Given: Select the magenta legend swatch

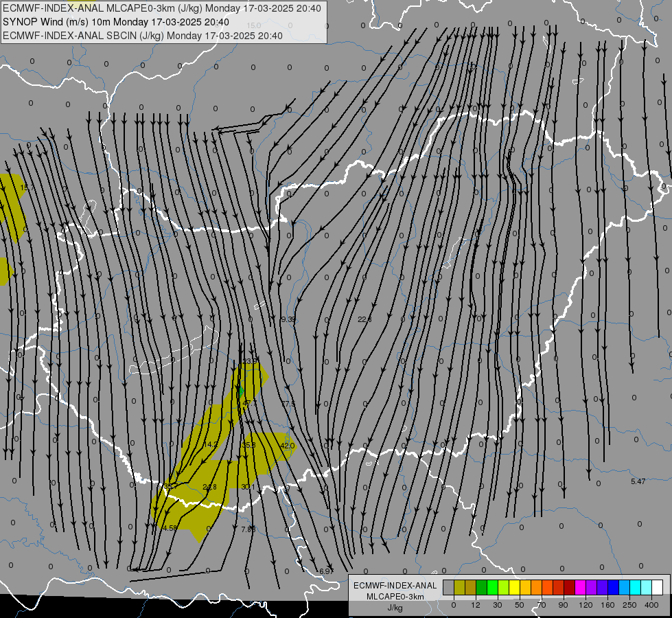Looking at the screenshot, I should [x=580, y=587].
